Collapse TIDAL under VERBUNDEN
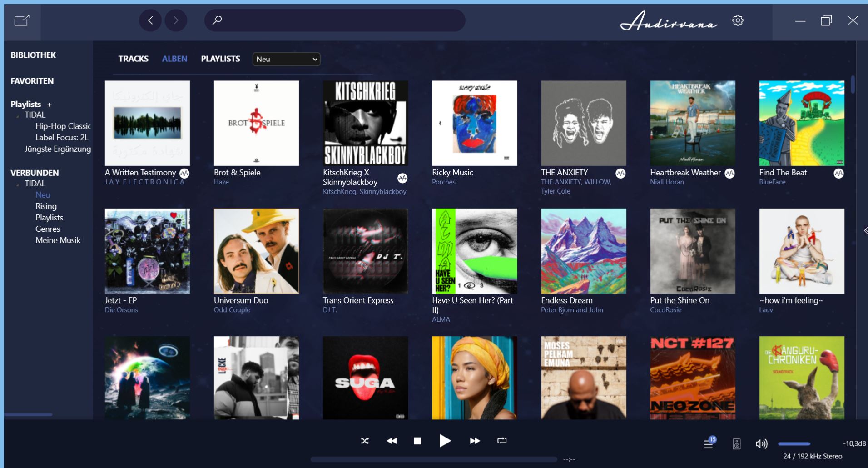The height and width of the screenshot is (468, 868). click(18, 184)
